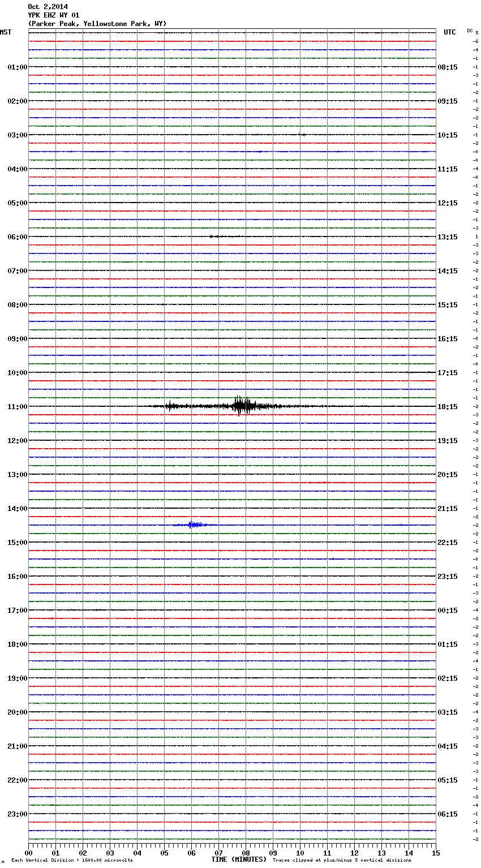Click the date header "Oct 2,2014"
The height and width of the screenshot is (868, 481).
pos(48,7)
